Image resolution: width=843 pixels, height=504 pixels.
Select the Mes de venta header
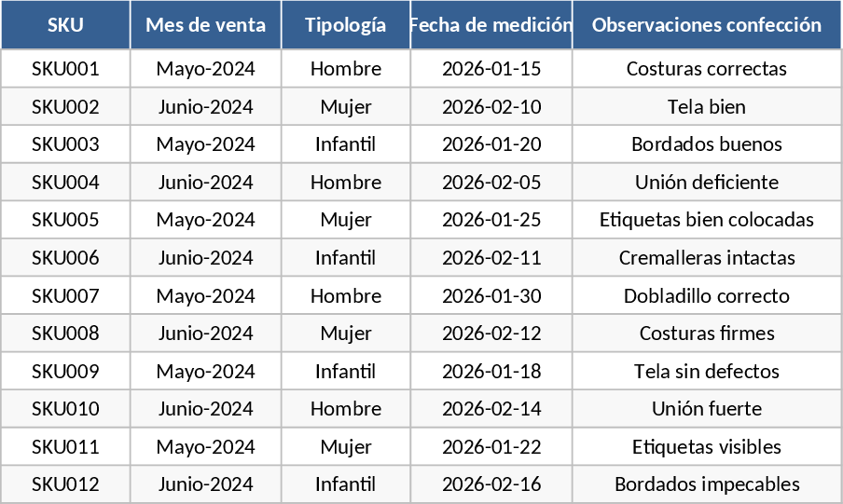(x=205, y=25)
